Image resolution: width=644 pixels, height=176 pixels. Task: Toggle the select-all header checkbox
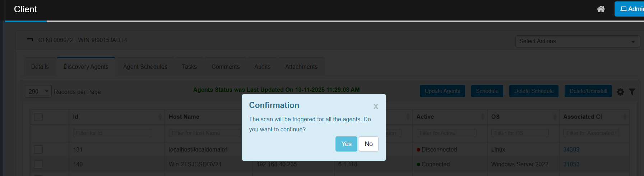click(x=38, y=117)
